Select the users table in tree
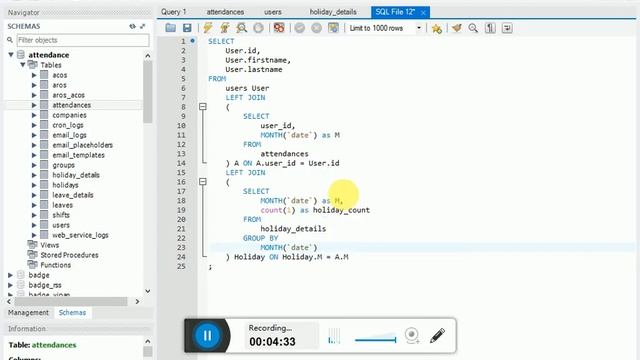This screenshot has height=360, width=640. [61, 225]
